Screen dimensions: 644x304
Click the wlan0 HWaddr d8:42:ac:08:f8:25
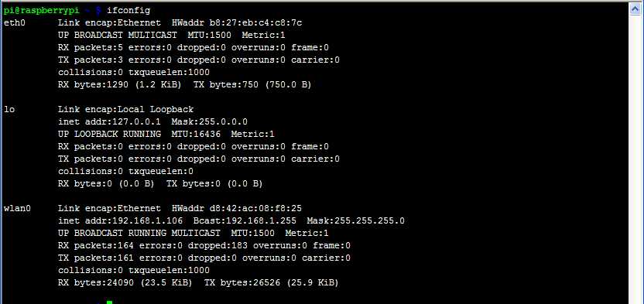coord(237,208)
